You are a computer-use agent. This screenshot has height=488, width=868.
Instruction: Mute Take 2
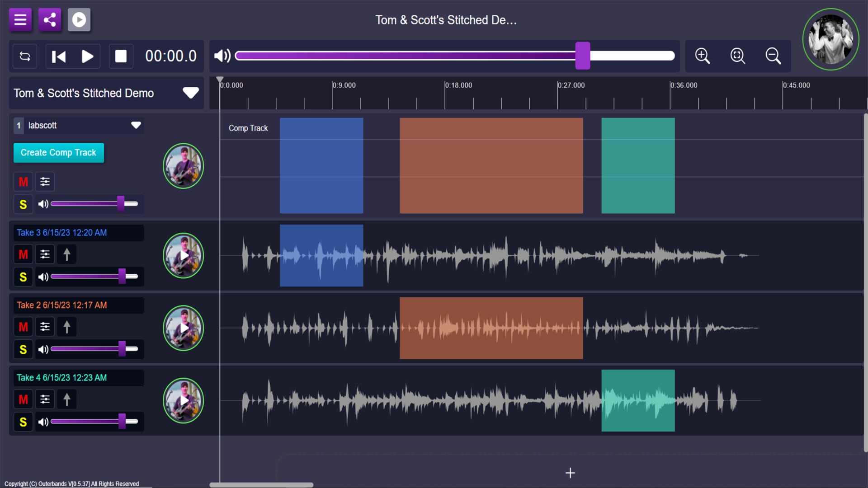23,327
